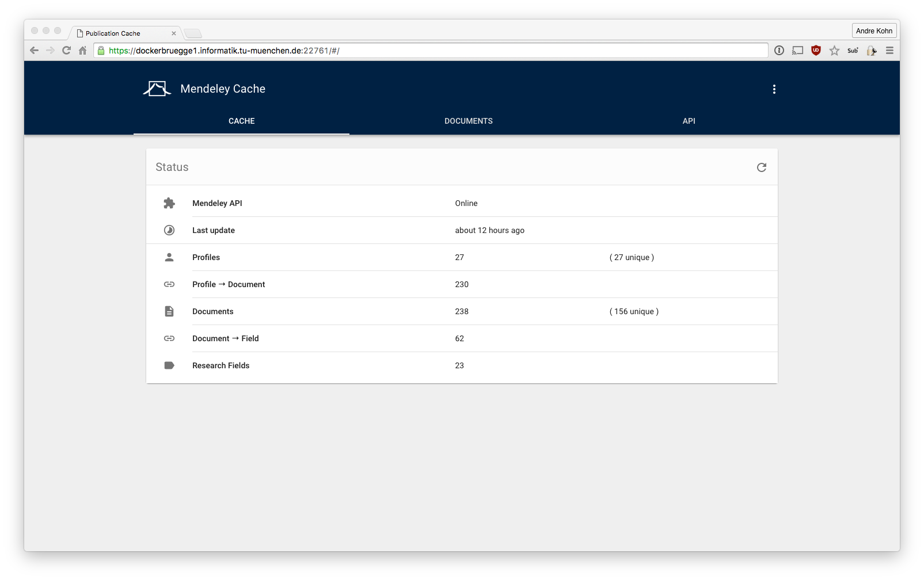Screen dimensions: 924x580
Task: Go back with the browser back arrow
Action: (34, 51)
